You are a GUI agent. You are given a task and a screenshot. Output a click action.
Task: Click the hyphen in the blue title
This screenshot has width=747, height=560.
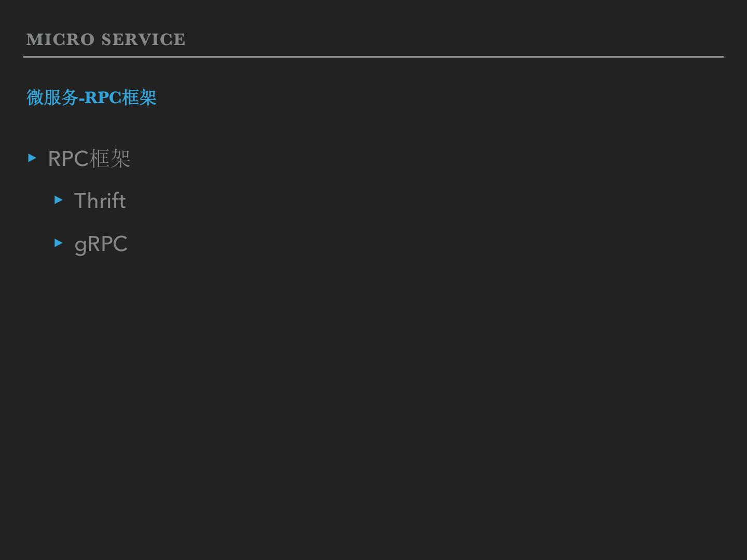pos(81,98)
